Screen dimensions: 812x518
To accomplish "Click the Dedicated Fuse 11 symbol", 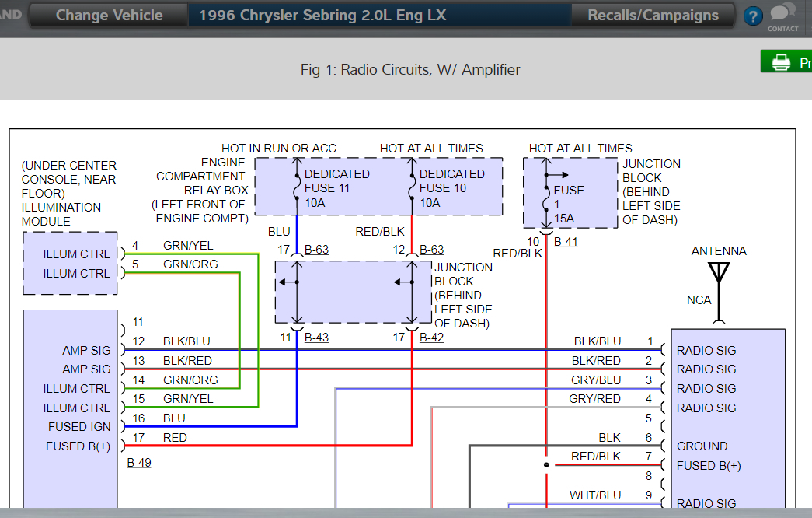I will coord(297,187).
